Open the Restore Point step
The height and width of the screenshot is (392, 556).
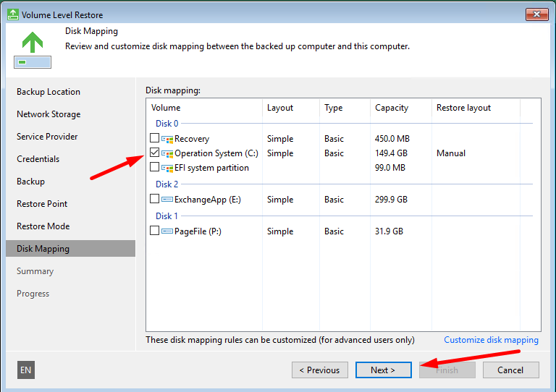point(42,204)
